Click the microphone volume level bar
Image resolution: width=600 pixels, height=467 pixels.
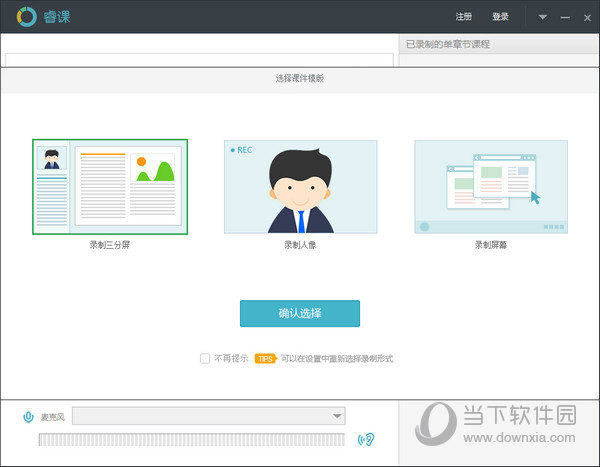pos(191,440)
